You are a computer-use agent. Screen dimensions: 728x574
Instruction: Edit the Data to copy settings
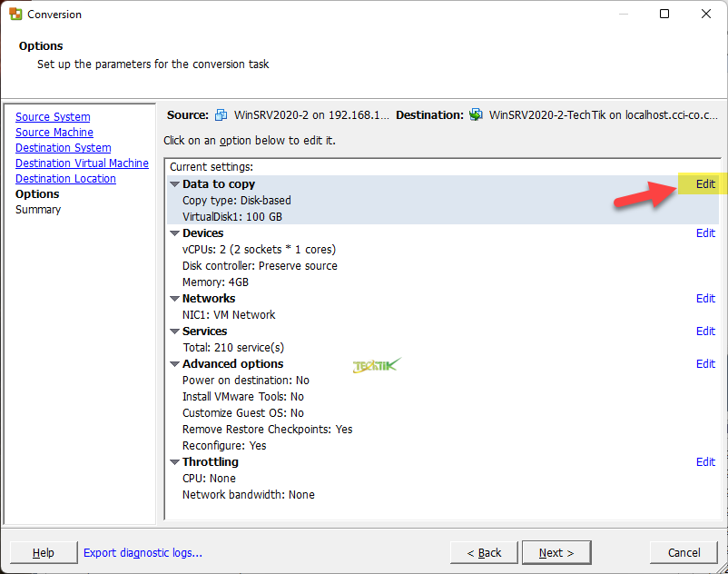coord(705,184)
